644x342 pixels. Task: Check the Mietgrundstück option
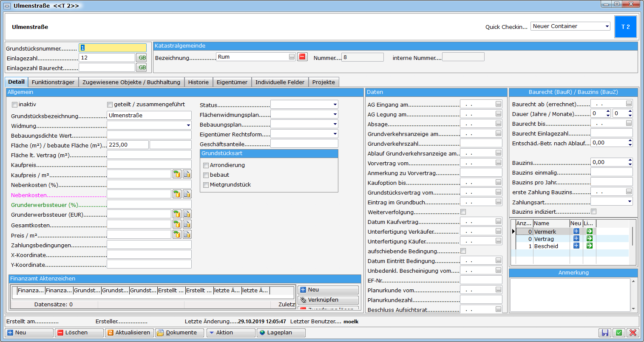point(206,185)
